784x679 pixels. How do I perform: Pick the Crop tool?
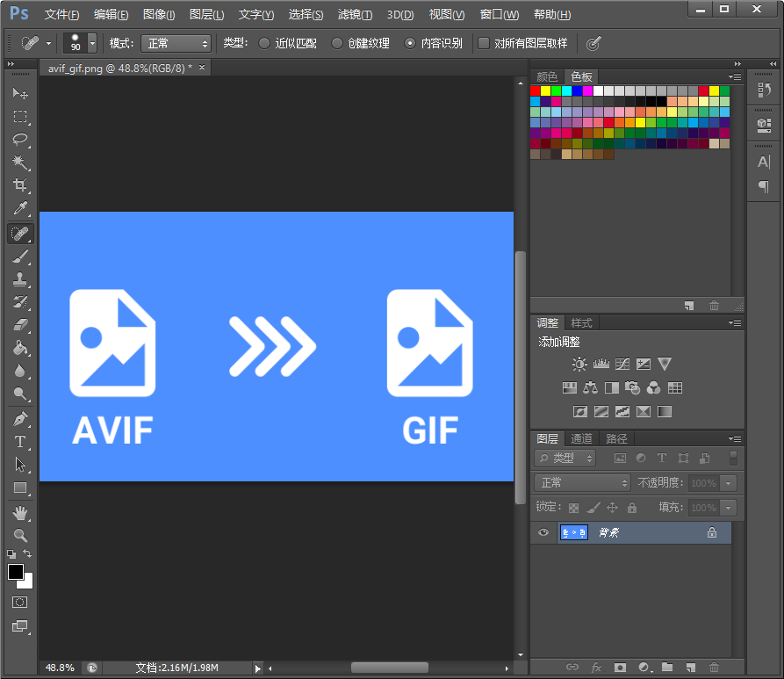[x=20, y=185]
